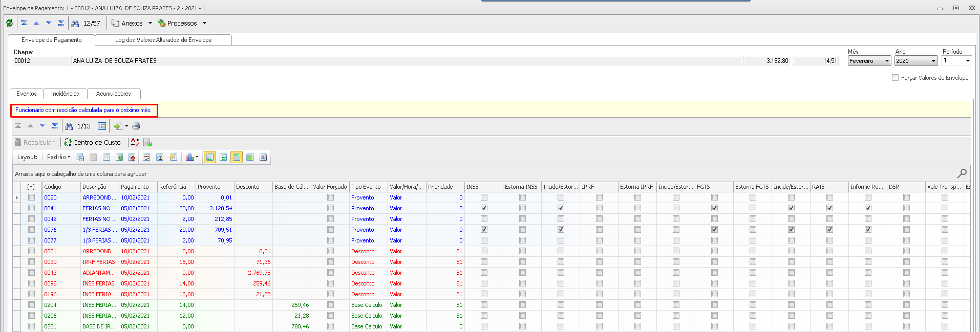Image resolution: width=980 pixels, height=332 pixels.
Task: Click the printer icon in the events toolbar
Action: tap(136, 126)
